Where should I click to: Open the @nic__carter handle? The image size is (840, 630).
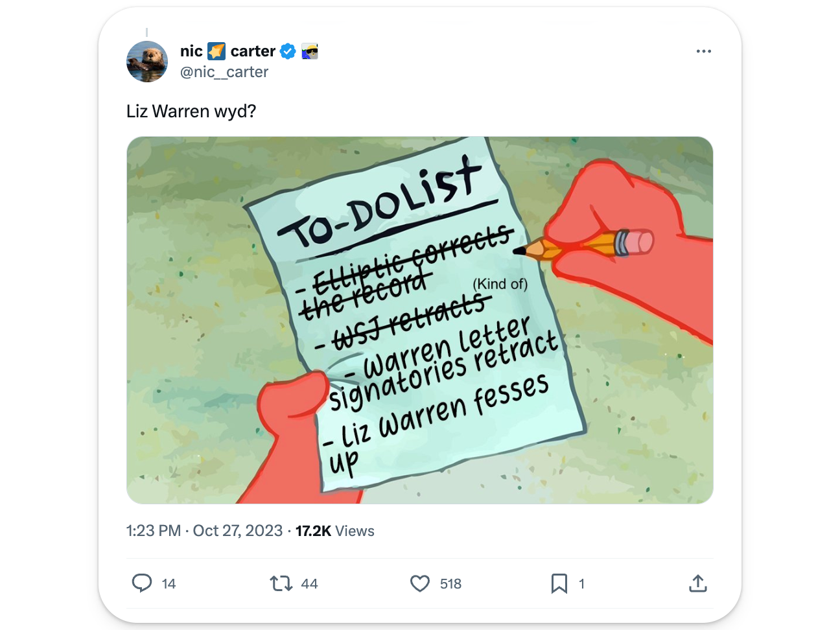pyautogui.click(x=224, y=72)
